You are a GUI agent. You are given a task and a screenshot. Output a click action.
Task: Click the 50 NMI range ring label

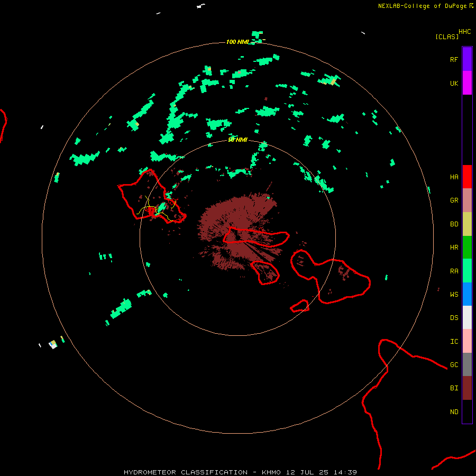[237, 140]
